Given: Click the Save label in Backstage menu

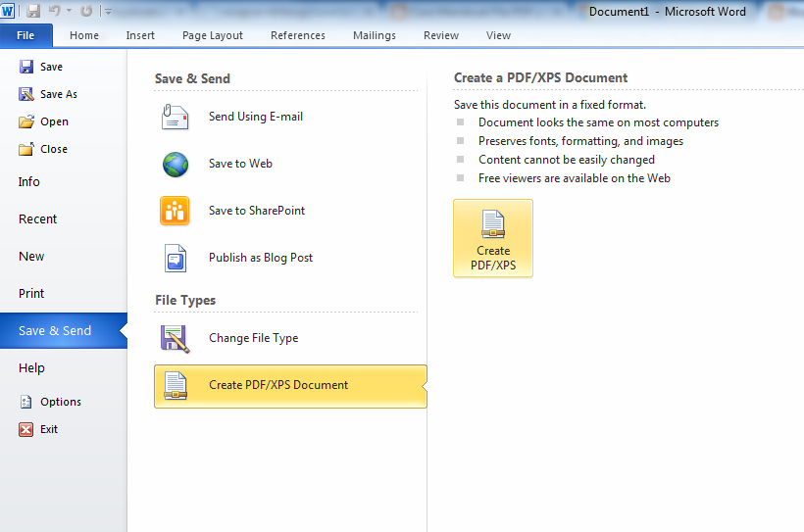Looking at the screenshot, I should [51, 67].
